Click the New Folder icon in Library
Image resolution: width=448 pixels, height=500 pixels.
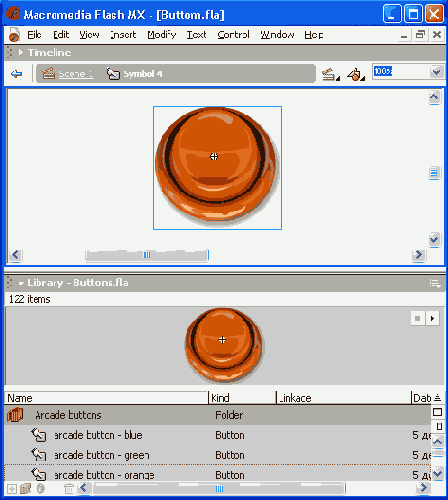point(26,489)
